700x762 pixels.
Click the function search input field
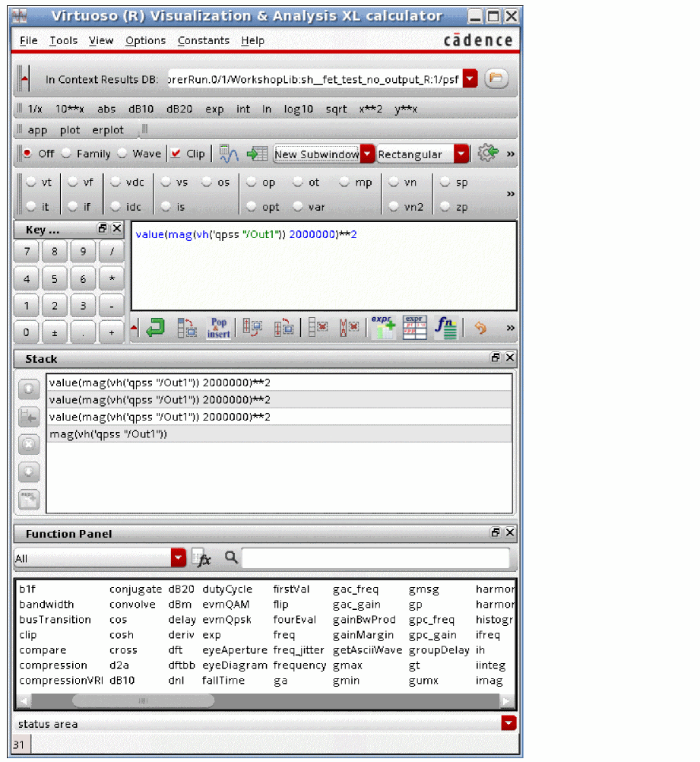click(x=375, y=558)
